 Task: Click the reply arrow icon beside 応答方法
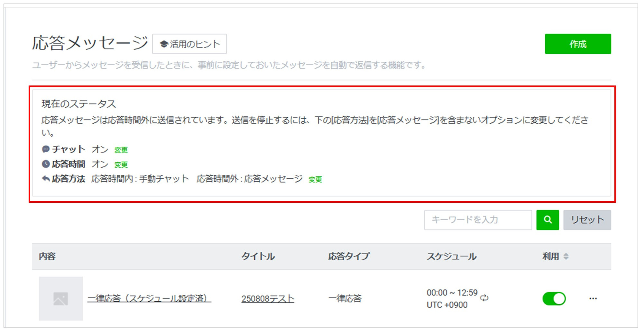[x=45, y=179]
